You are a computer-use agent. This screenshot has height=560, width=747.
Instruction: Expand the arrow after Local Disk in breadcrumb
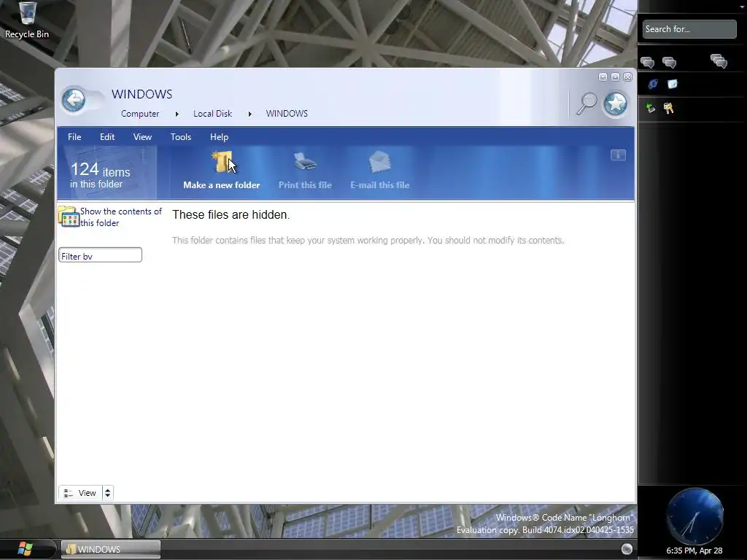point(249,114)
